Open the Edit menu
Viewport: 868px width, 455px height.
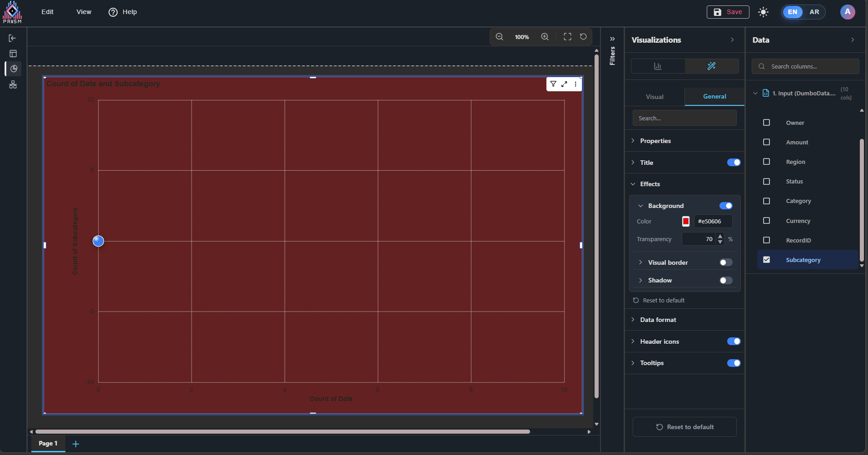click(x=47, y=12)
